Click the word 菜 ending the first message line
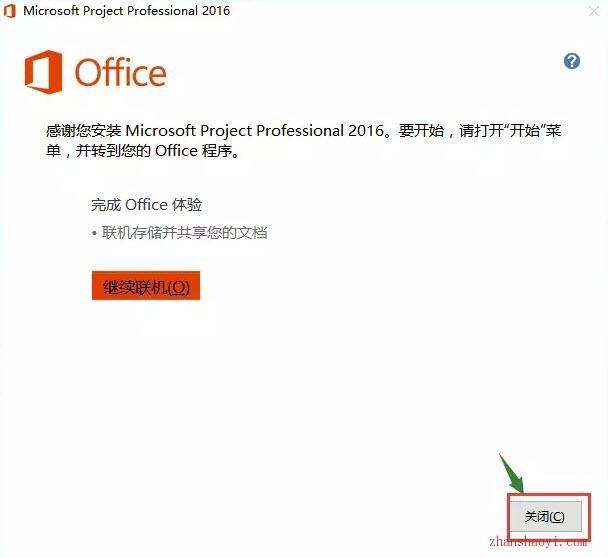 553,131
